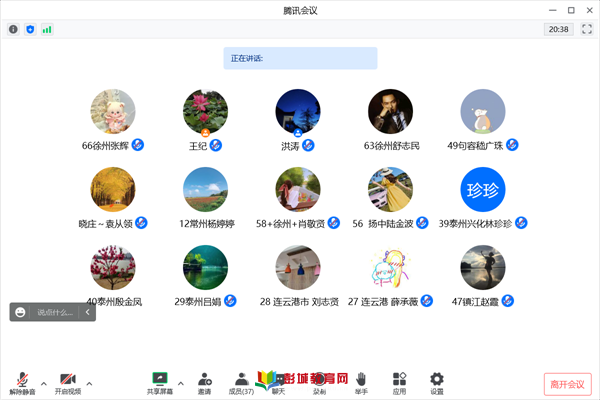Click muted mic icon beside 晓庄~袁从领
Screen dimensions: 600x400
(x=142, y=223)
